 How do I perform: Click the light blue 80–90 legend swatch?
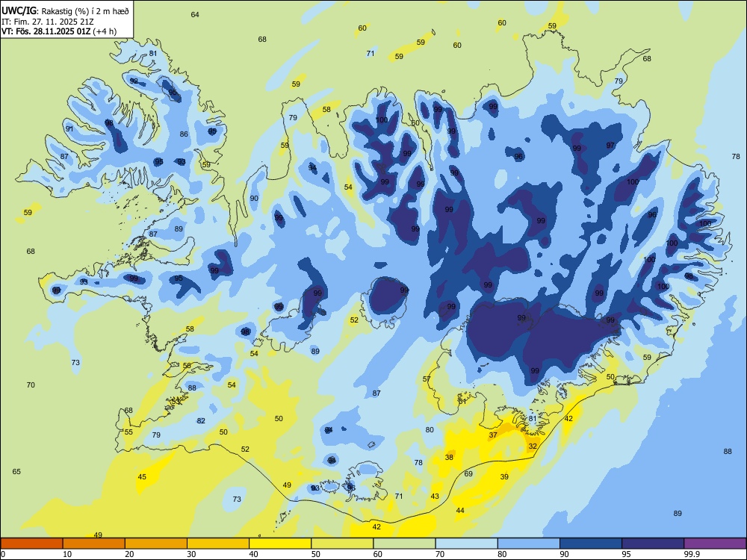528,544
